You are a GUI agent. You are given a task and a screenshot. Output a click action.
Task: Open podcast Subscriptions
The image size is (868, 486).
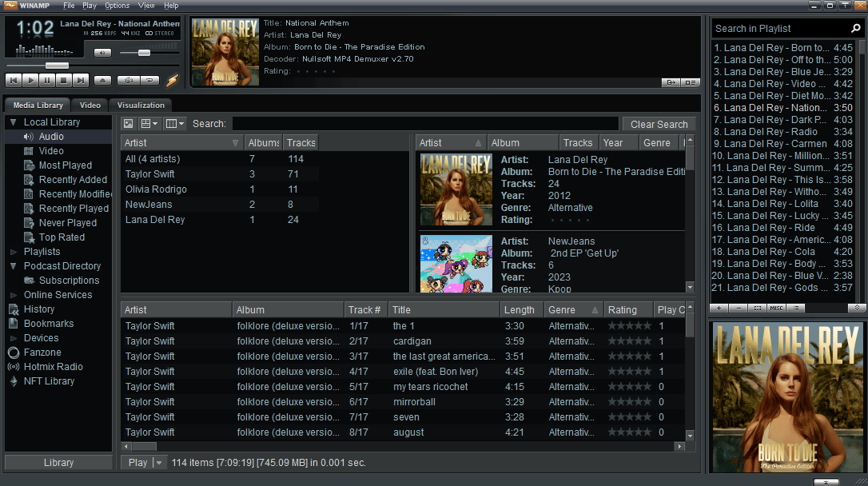pyautogui.click(x=69, y=280)
